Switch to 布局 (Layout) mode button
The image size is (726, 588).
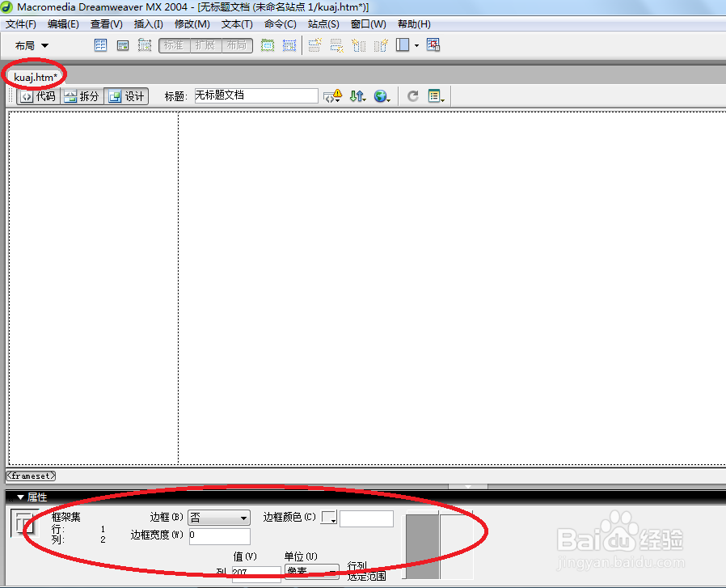[x=237, y=45]
